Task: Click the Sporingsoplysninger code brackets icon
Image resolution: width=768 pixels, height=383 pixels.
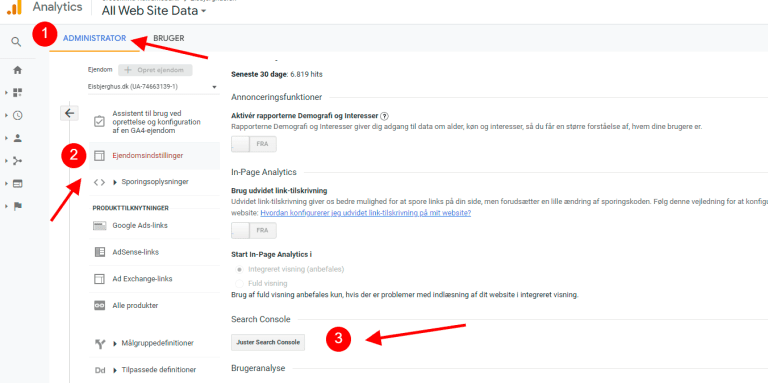Action: coord(99,182)
